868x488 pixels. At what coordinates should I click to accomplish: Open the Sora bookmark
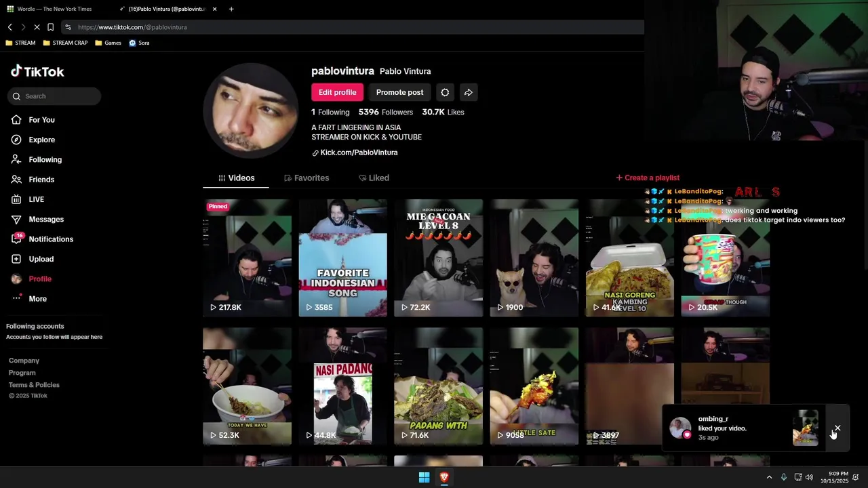139,43
